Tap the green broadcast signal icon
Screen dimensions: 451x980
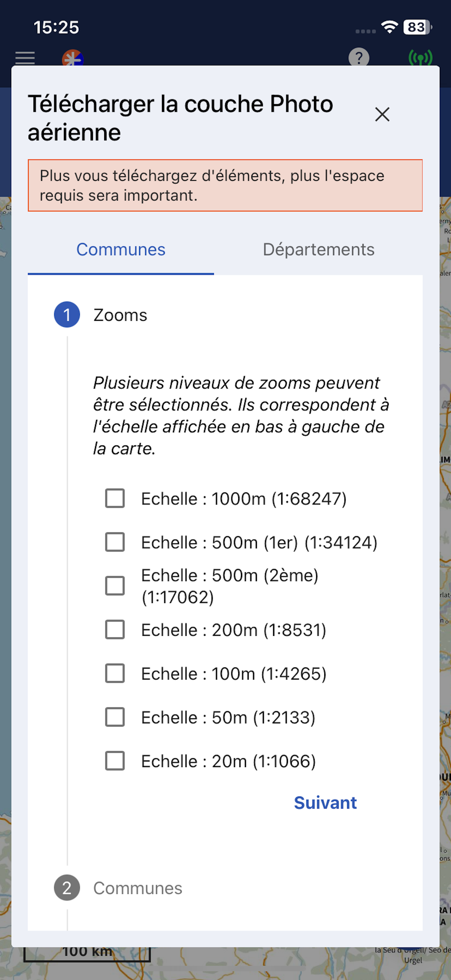(420, 57)
